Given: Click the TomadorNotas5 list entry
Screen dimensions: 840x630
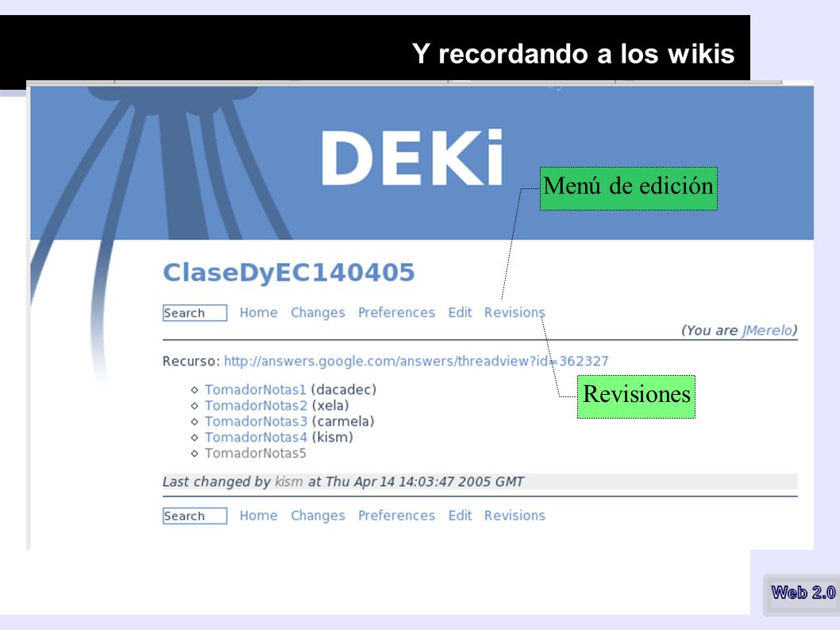Looking at the screenshot, I should click(x=255, y=454).
